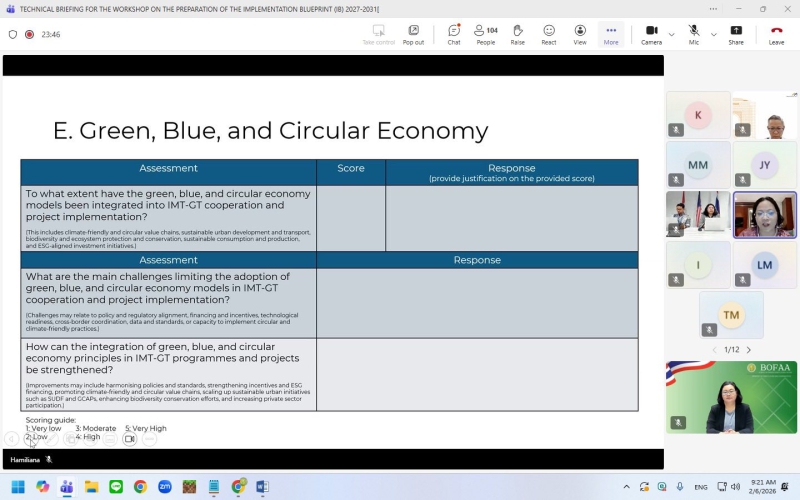Open the React emoji menu
The image size is (800, 500).
549,35
